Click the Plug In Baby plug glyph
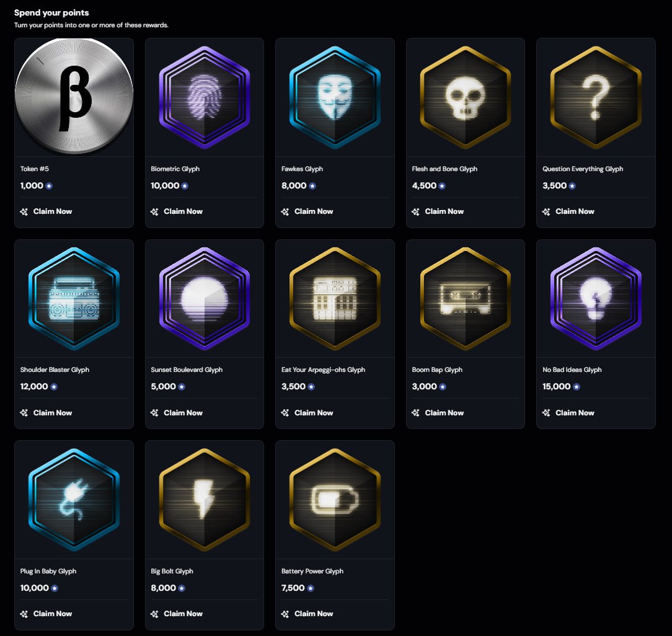Viewport: 672px width, 636px height. coord(74,499)
